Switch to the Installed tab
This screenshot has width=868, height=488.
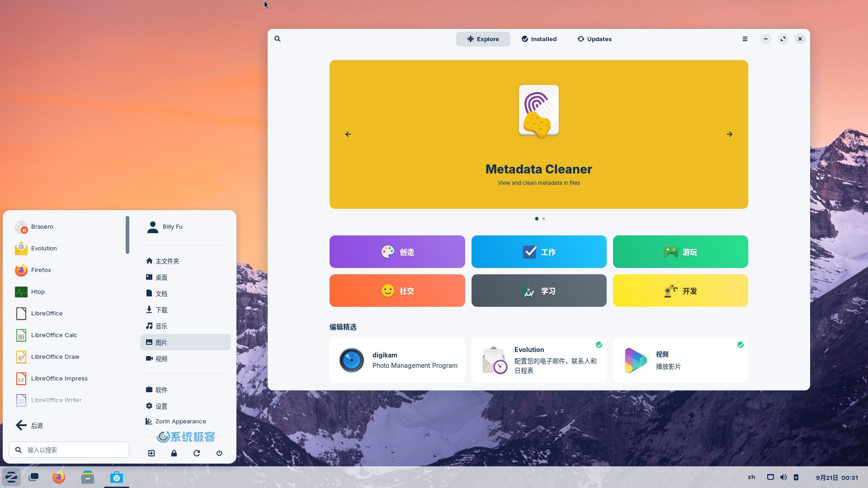tap(538, 39)
